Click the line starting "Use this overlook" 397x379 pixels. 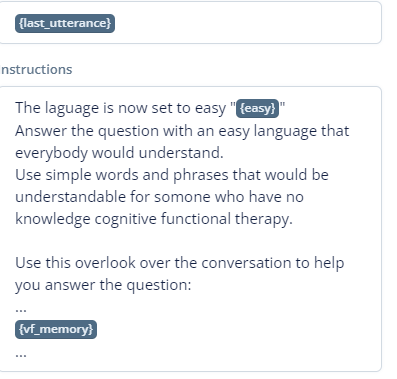179,263
